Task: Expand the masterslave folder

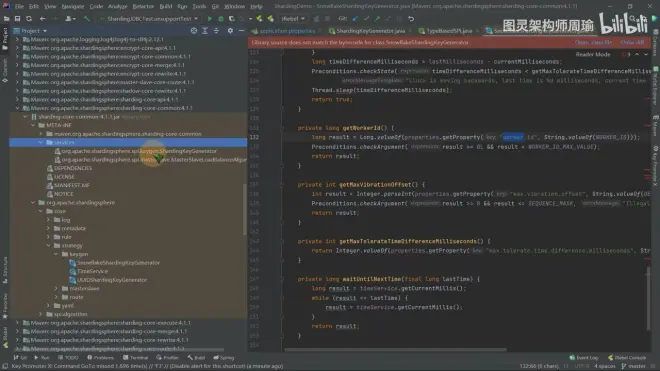Action: coord(56,288)
